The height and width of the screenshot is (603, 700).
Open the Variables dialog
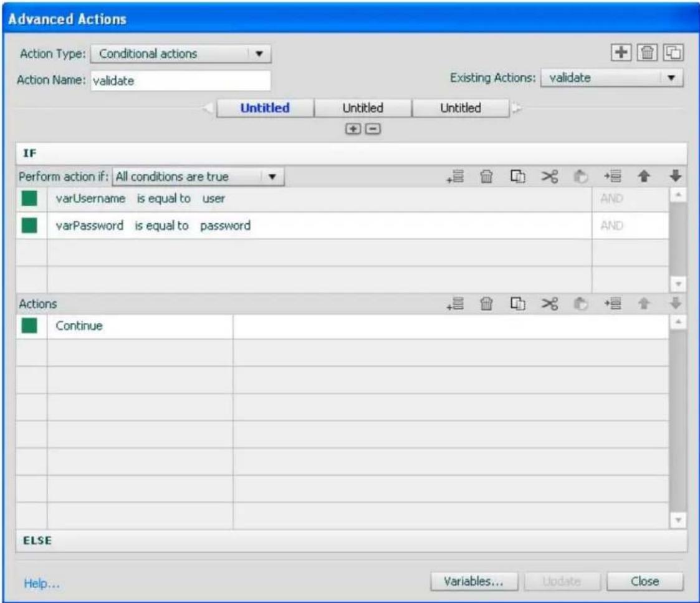tap(474, 582)
